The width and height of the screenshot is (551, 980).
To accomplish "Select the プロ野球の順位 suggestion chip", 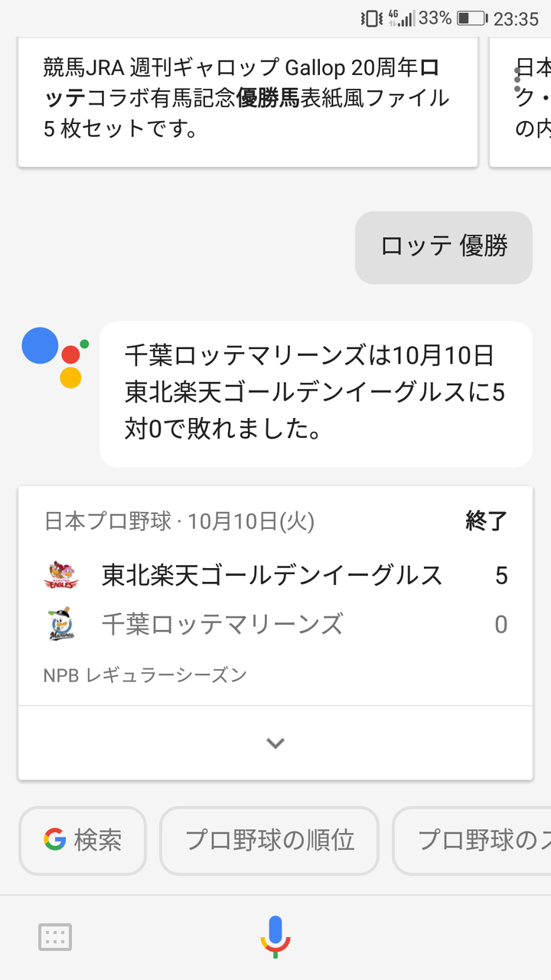I will pyautogui.click(x=269, y=841).
